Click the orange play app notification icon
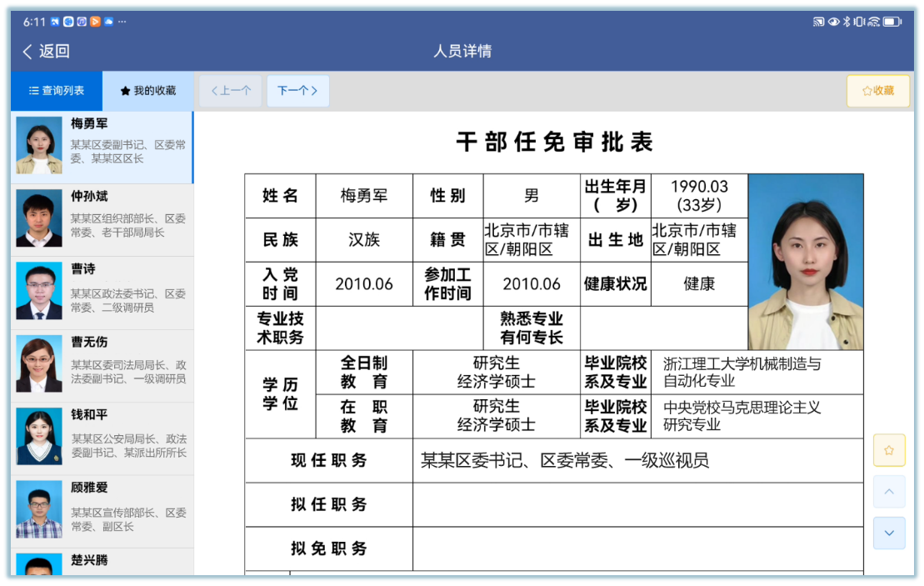Screen dimensions: 924x586 (x=95, y=22)
